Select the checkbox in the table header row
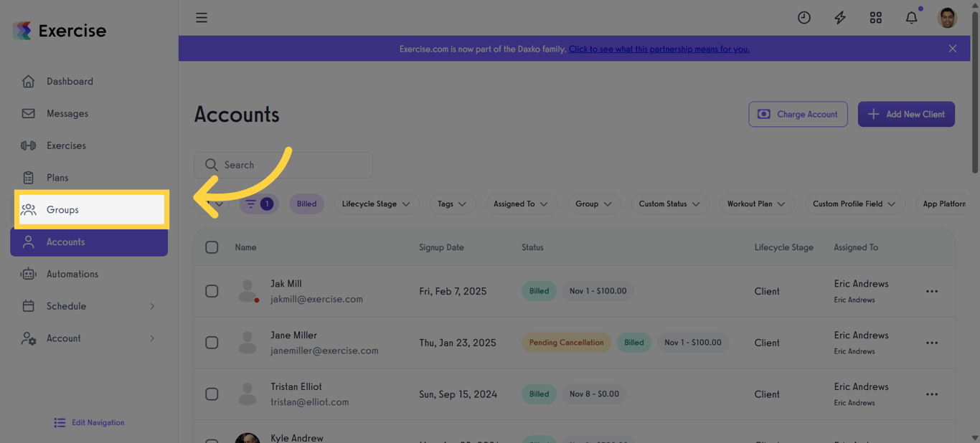Viewport: 980px width, 443px height. (x=212, y=247)
